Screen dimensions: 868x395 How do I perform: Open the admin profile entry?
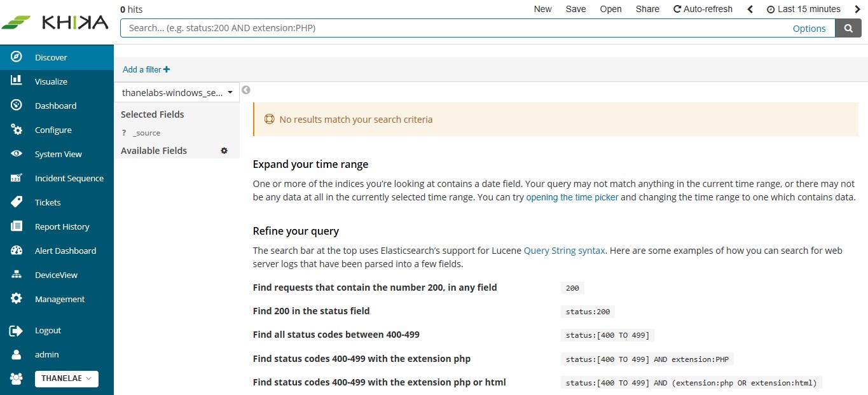pyautogui.click(x=57, y=354)
